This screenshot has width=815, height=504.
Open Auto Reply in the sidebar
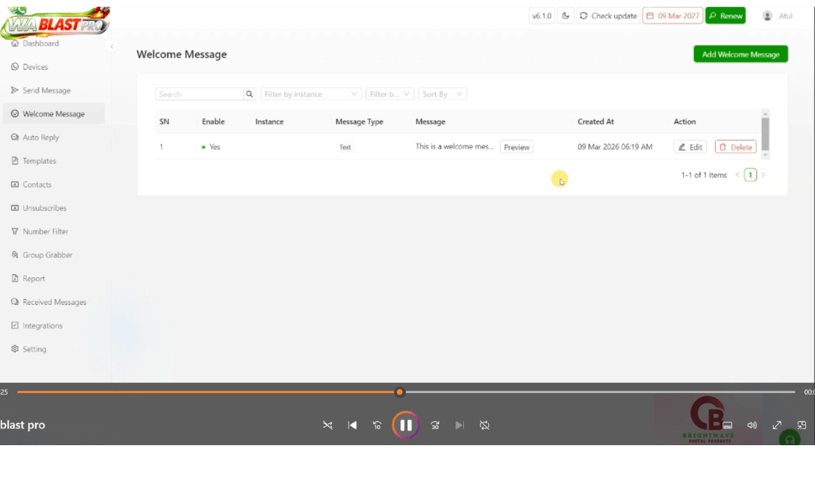pos(40,137)
